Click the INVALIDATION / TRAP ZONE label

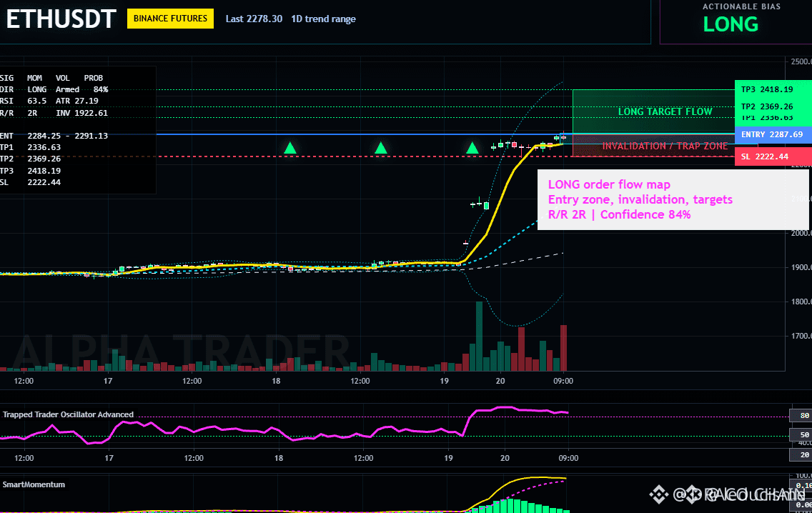[x=665, y=146]
